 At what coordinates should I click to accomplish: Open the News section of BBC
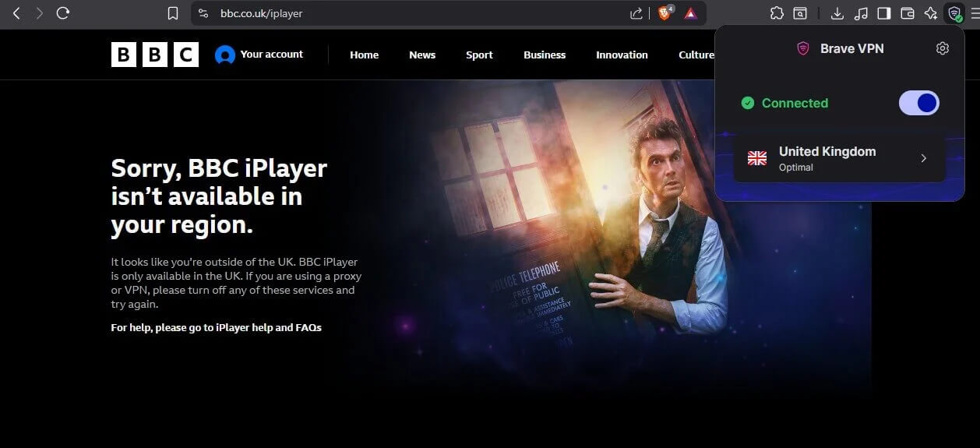click(422, 55)
